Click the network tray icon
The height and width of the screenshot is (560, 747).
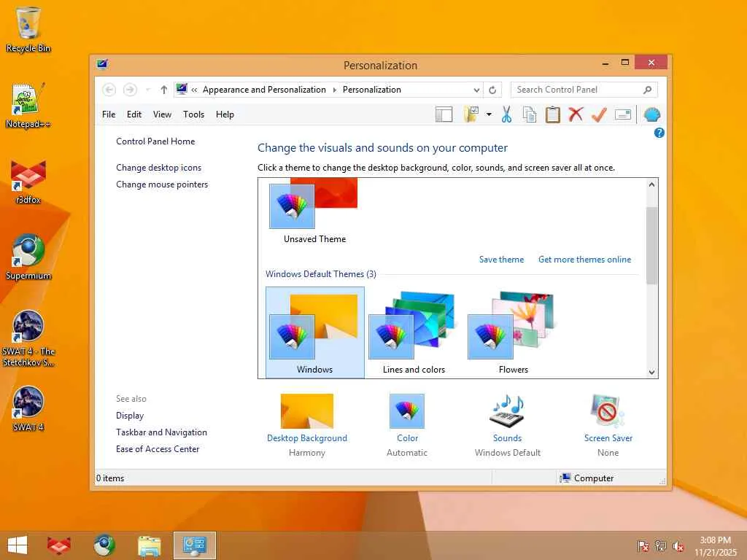[x=660, y=547]
